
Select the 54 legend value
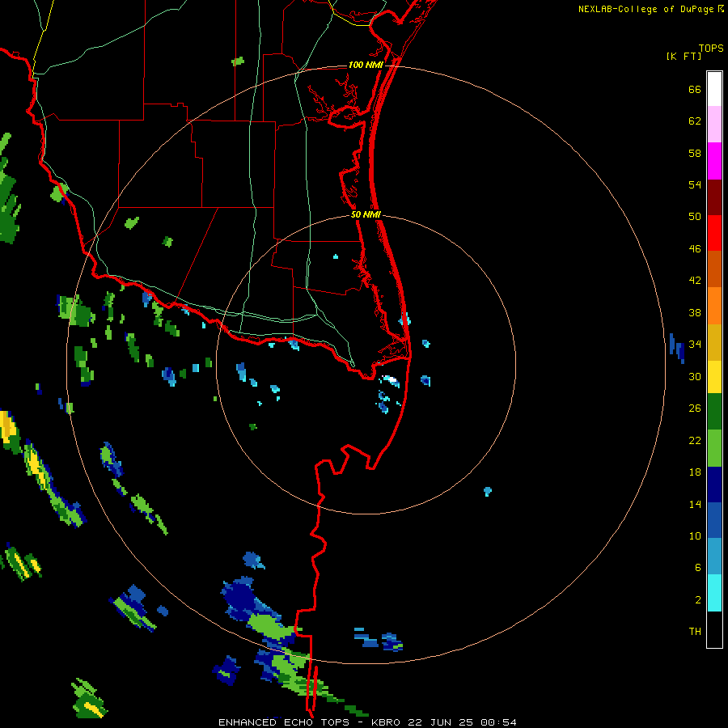(695, 184)
